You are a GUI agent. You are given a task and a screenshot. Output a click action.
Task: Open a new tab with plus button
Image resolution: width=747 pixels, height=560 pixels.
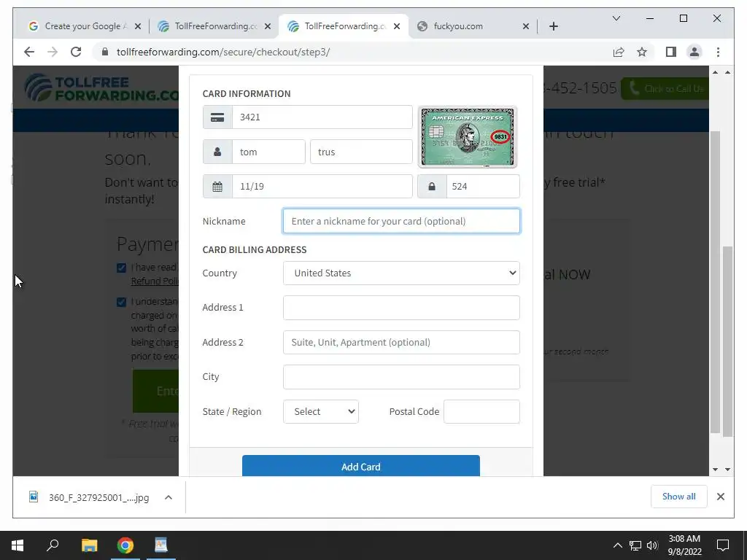click(554, 26)
